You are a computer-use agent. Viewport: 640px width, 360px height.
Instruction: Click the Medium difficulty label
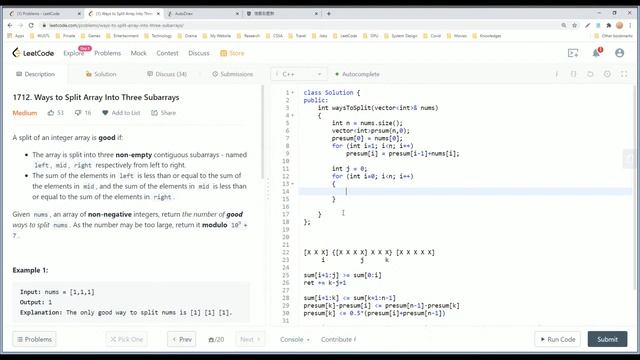point(24,113)
